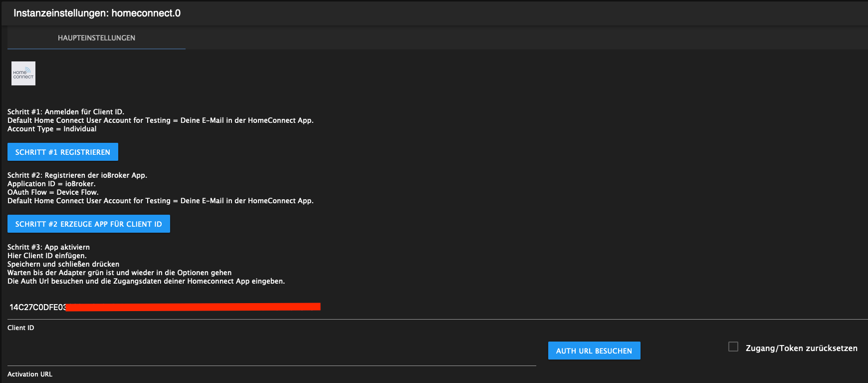Focus the Client ID input field
868x383 pixels.
click(437, 308)
